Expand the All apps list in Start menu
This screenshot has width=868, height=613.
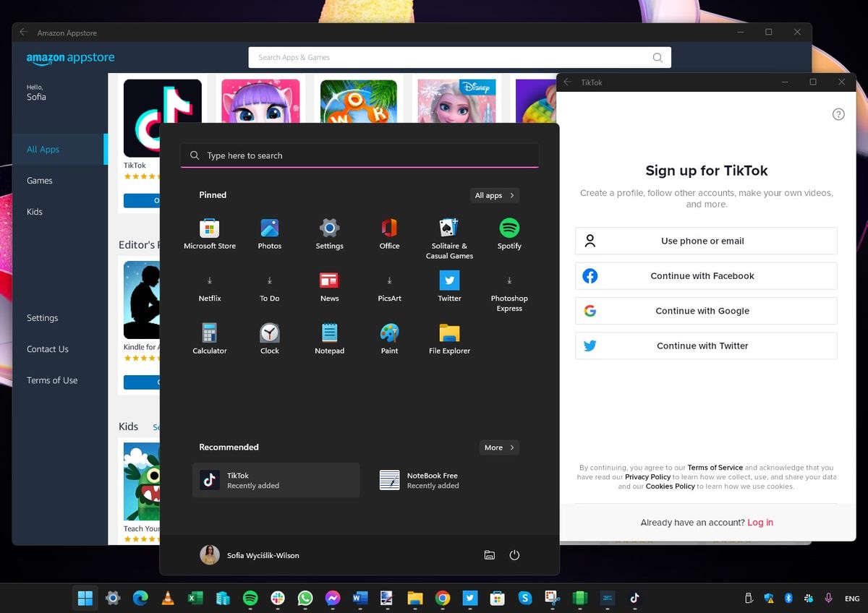point(494,195)
